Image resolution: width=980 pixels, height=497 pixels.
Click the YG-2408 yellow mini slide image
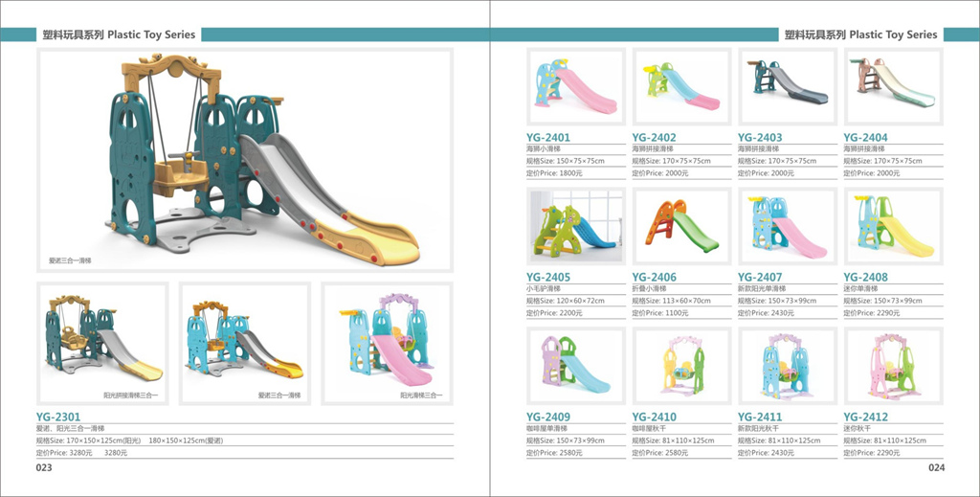(x=893, y=226)
